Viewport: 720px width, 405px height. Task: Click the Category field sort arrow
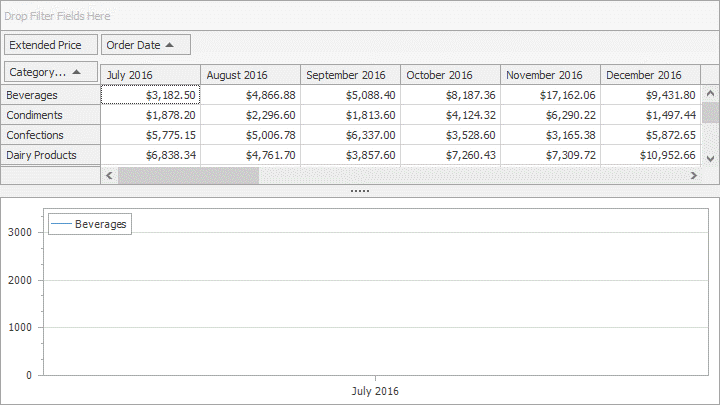click(77, 72)
